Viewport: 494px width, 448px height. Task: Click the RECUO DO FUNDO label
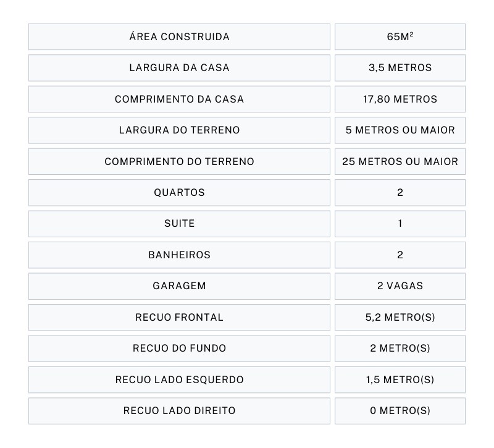(x=179, y=349)
